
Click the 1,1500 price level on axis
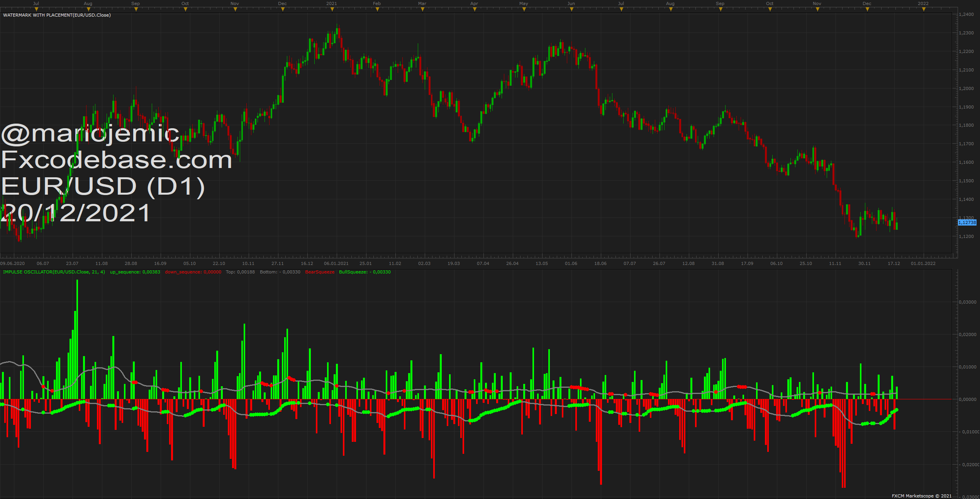click(x=966, y=181)
